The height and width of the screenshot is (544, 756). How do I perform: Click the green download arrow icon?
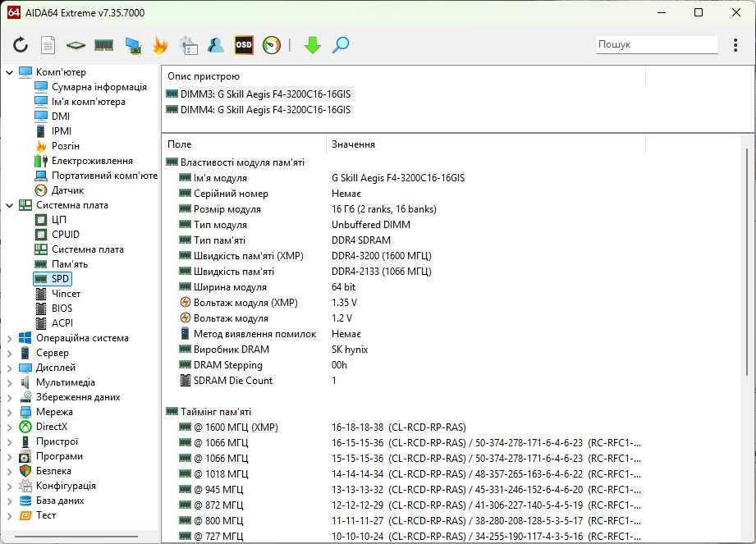click(313, 45)
